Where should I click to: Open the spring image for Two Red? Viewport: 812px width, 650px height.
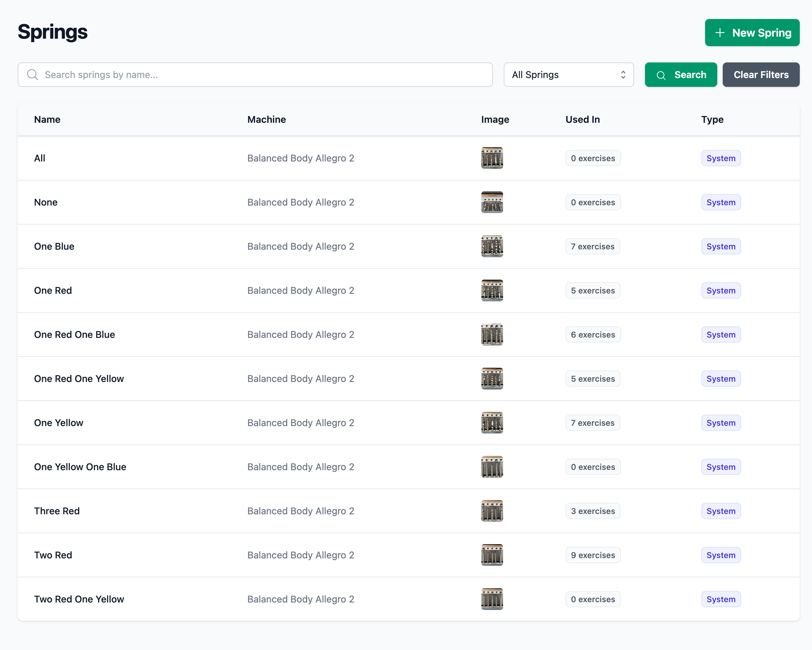click(492, 555)
